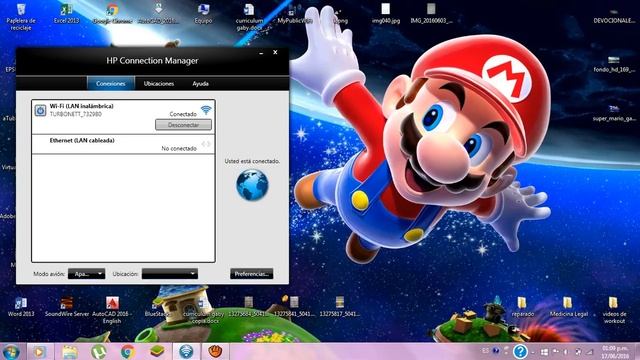The image size is (640, 360).
Task: Close the HP Connection Manager window
Action: pyautogui.click(x=276, y=52)
